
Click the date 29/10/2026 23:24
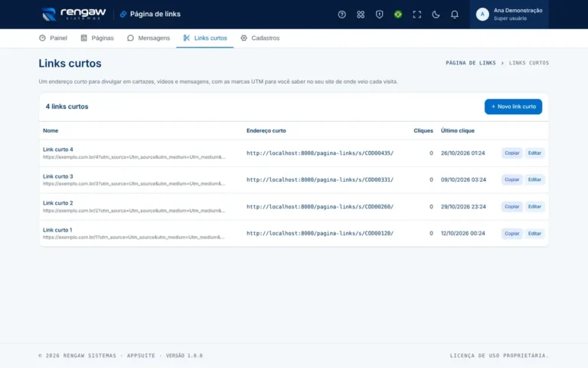point(463,206)
